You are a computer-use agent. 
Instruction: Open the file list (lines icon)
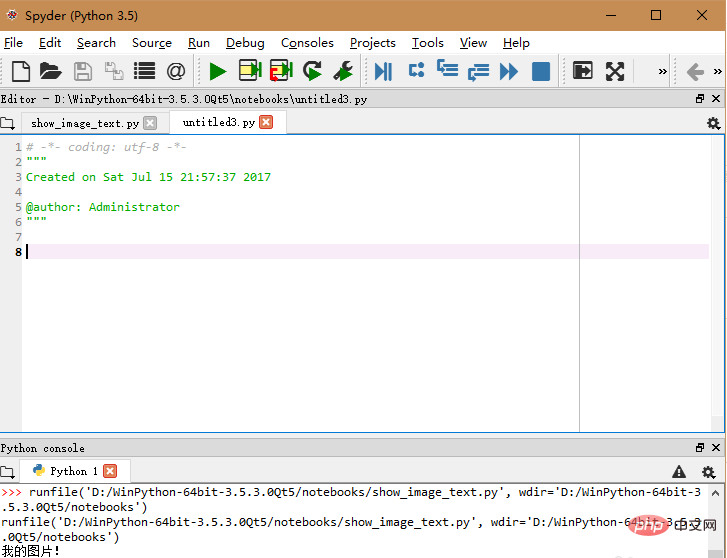pyautogui.click(x=145, y=71)
